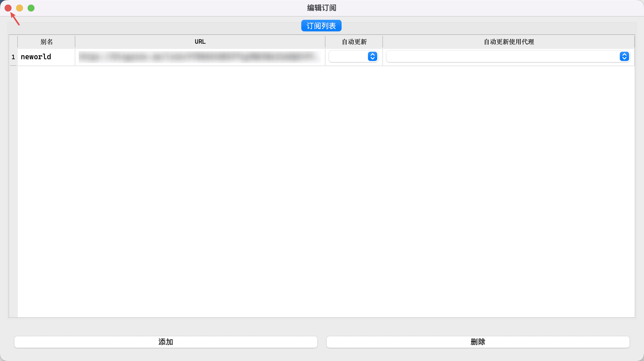
Task: Click the 别名 column header
Action: [x=46, y=42]
